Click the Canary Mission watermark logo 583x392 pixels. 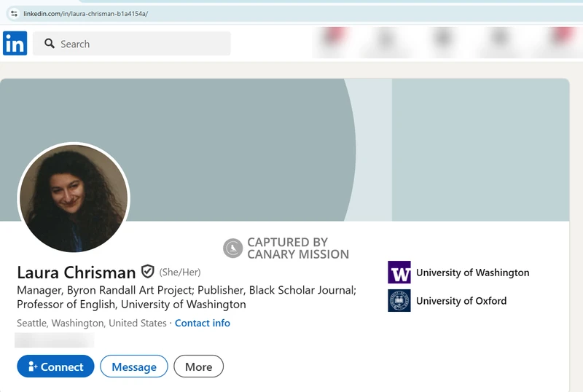232,248
